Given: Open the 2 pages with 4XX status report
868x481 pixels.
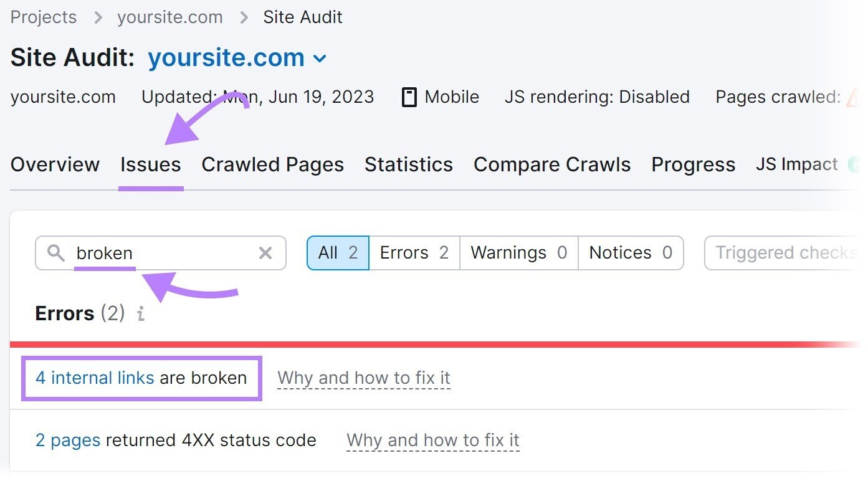Looking at the screenshot, I should tap(67, 441).
